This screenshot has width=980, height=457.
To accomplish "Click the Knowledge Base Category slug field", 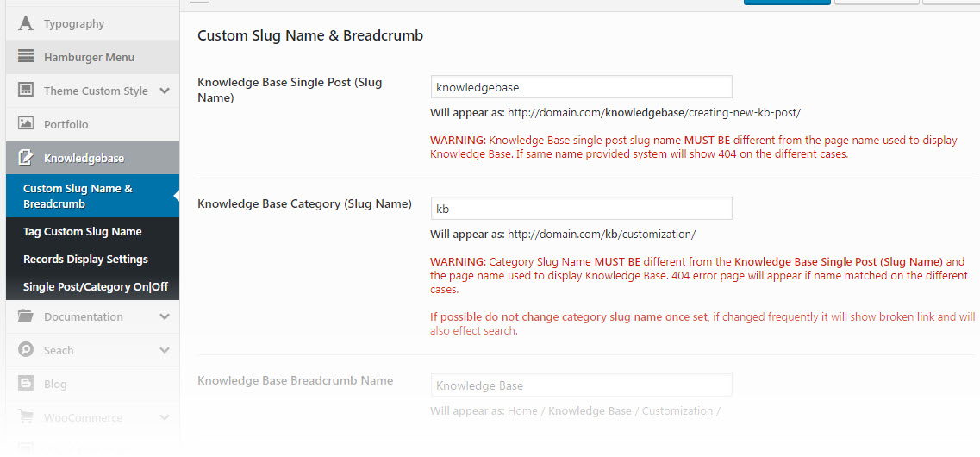I will (581, 209).
